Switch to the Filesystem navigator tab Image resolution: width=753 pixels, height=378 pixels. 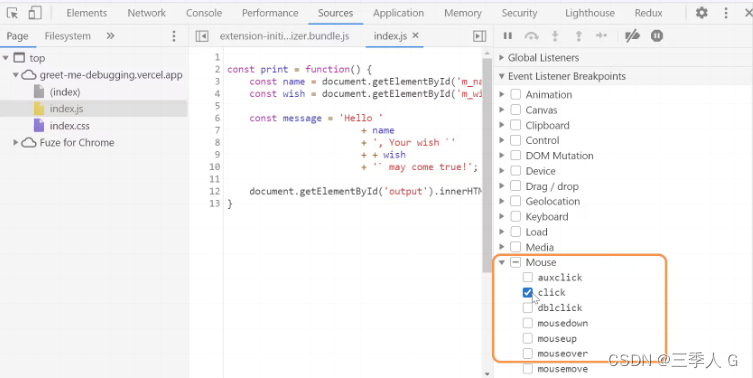click(x=67, y=36)
